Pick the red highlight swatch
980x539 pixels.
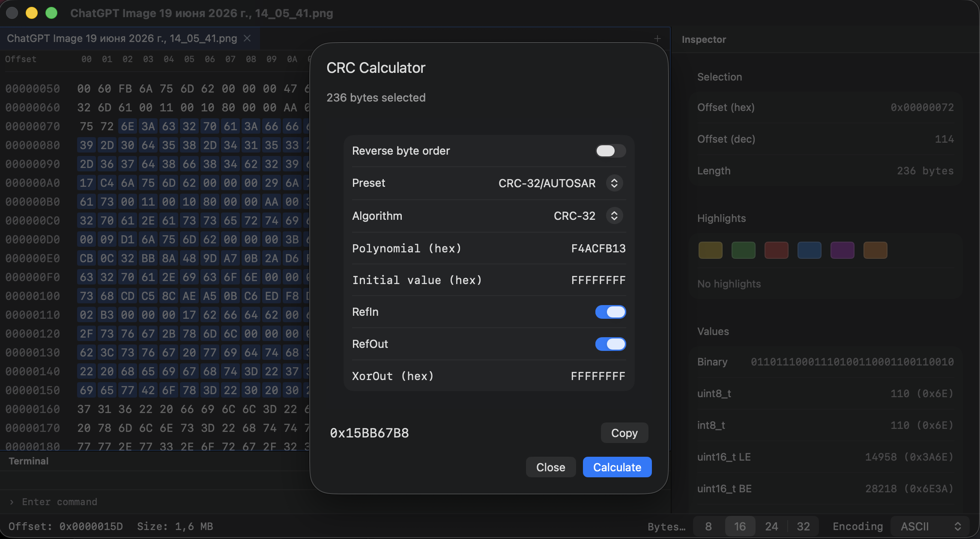777,250
